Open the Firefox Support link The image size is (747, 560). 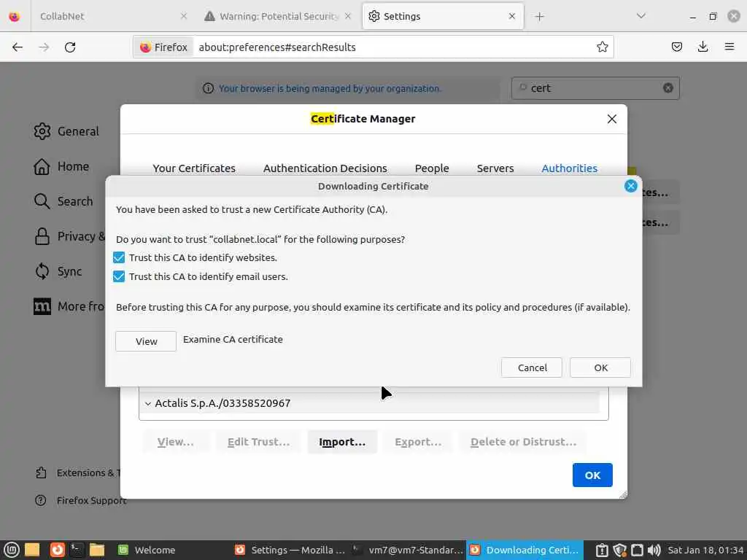[80, 500]
